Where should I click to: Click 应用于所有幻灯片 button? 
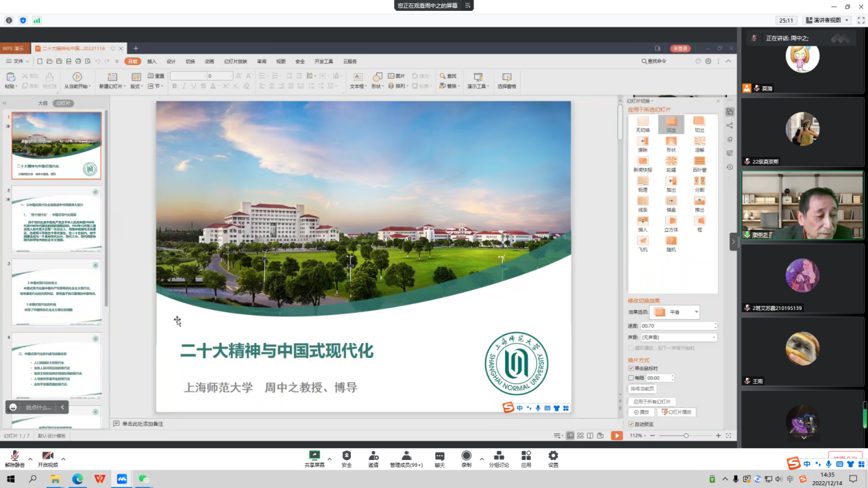[652, 402]
